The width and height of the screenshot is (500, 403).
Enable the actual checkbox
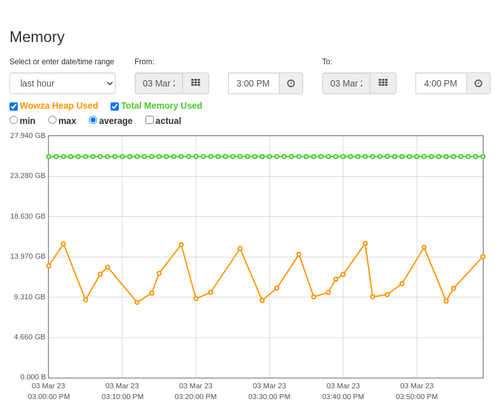149,120
